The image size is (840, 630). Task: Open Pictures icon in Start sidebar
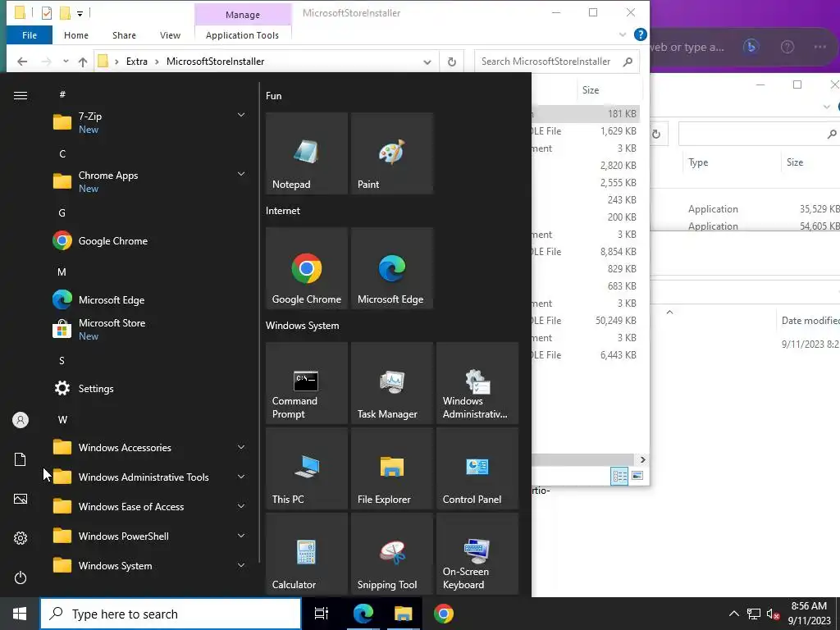21,499
